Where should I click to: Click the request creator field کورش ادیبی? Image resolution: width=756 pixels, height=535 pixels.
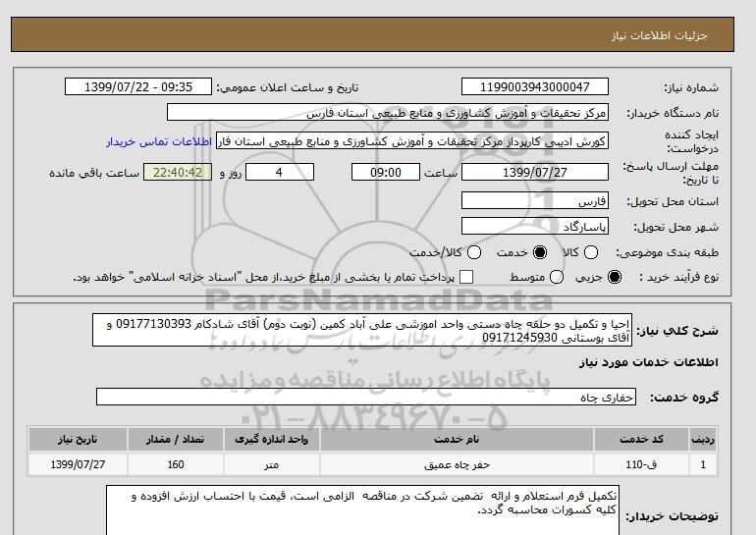click(x=412, y=141)
